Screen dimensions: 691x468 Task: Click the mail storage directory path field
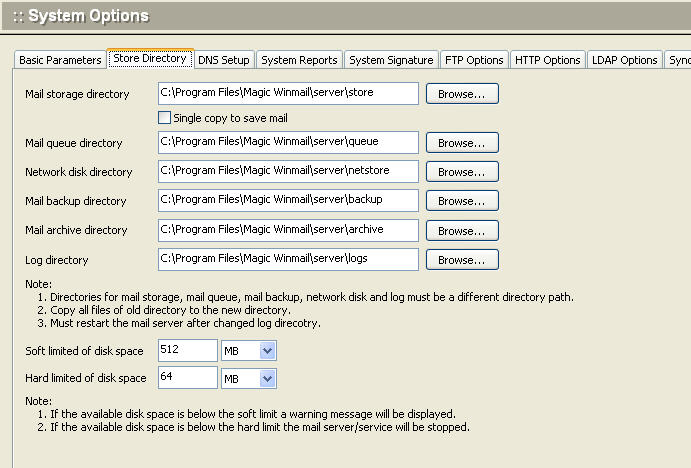point(288,94)
